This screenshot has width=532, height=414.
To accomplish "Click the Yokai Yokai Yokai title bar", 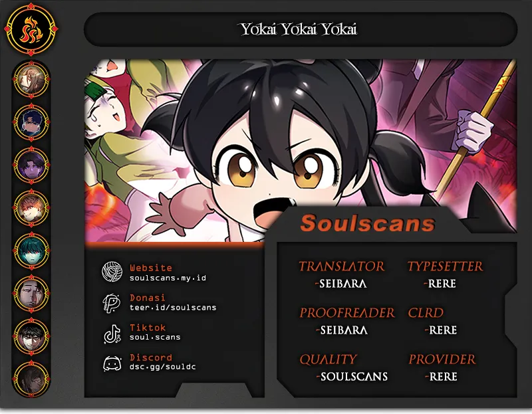I will coord(301,29).
